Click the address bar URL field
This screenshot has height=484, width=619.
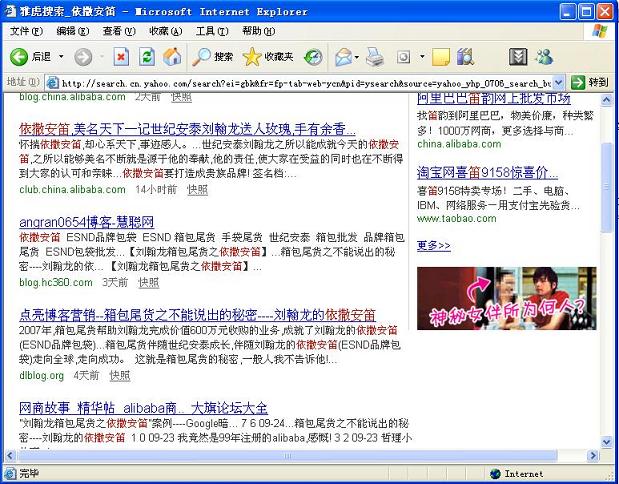tap(306, 83)
